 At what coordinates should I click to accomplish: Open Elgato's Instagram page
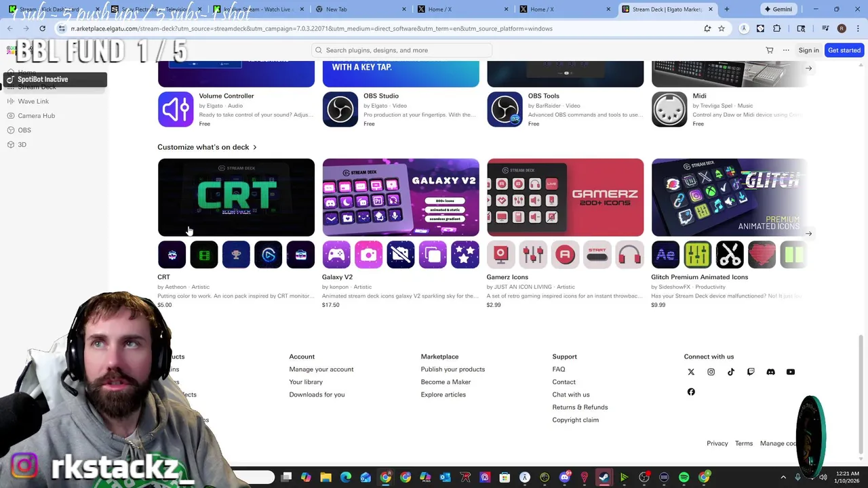(711, 372)
